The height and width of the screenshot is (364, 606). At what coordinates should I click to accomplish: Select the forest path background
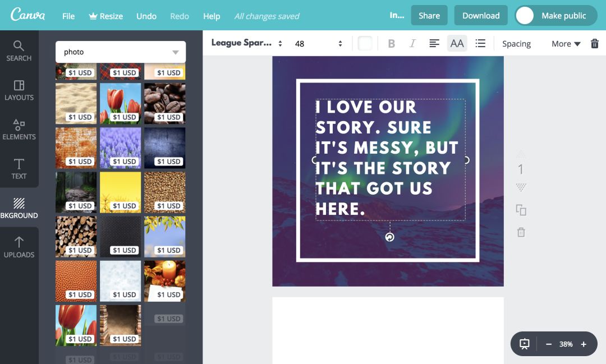[76, 192]
